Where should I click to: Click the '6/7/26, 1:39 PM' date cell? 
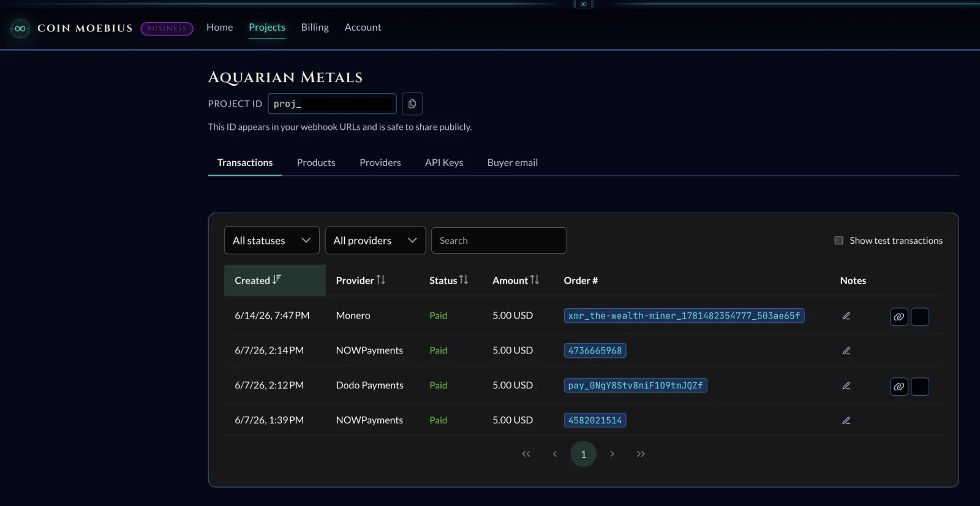pyautogui.click(x=269, y=420)
